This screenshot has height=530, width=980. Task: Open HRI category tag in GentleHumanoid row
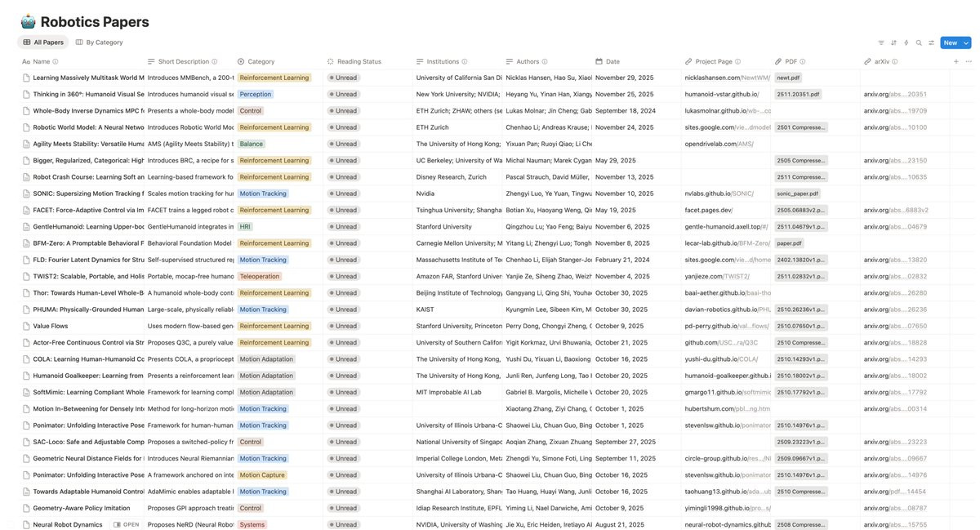point(245,226)
